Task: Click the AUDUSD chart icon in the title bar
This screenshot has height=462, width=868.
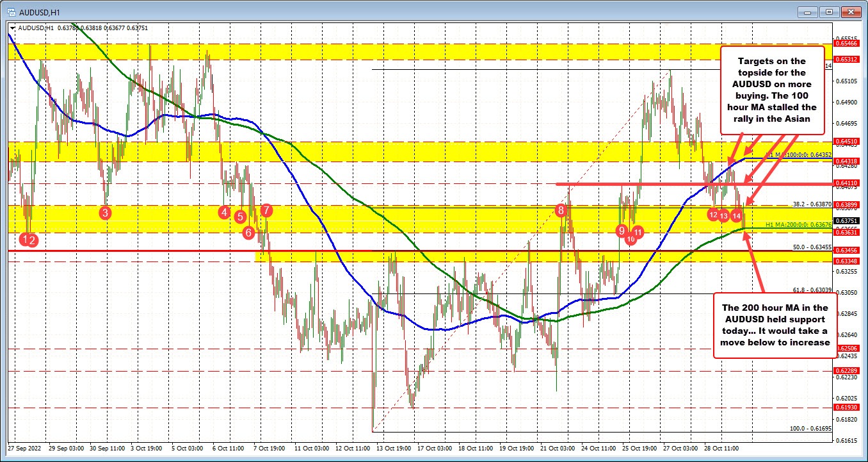Action: click(x=13, y=11)
